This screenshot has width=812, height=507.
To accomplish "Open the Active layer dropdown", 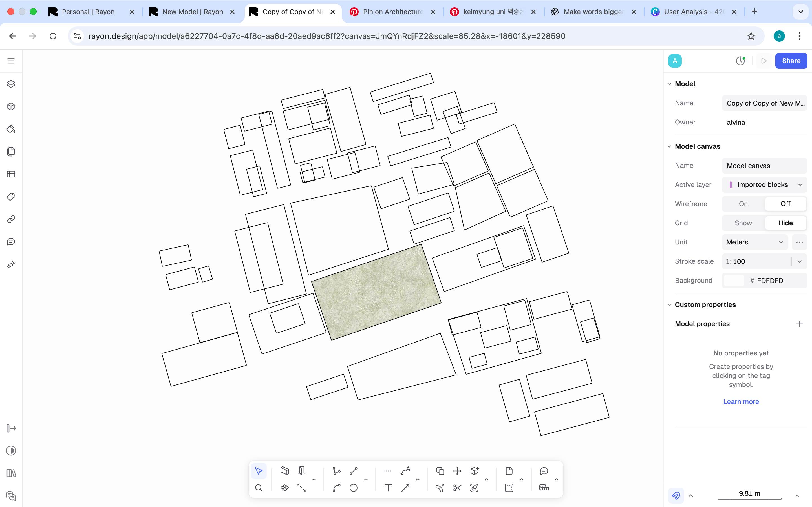I will [x=764, y=185].
